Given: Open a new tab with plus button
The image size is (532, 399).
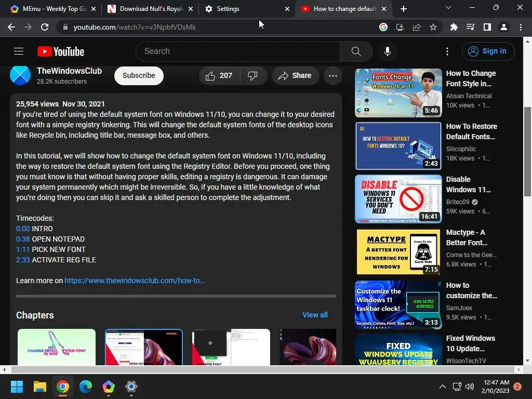Looking at the screenshot, I should coord(403,9).
